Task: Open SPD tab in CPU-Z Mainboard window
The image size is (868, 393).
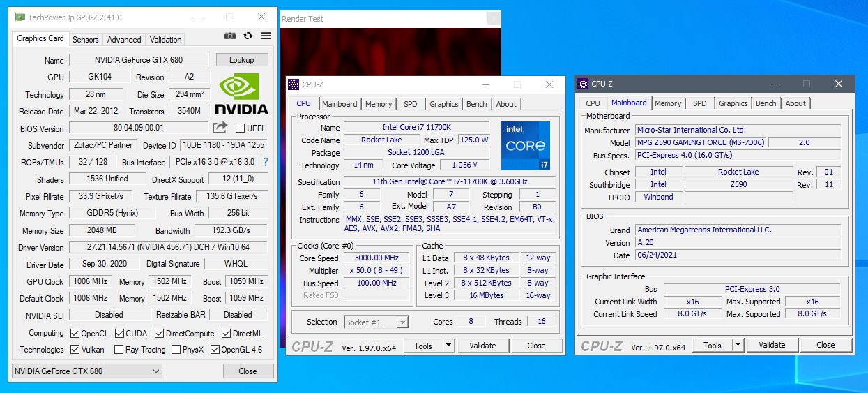Action: coord(700,103)
